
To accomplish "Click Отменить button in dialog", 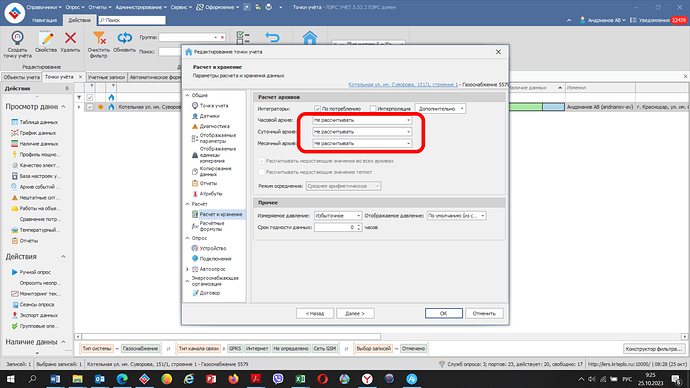I will [484, 313].
